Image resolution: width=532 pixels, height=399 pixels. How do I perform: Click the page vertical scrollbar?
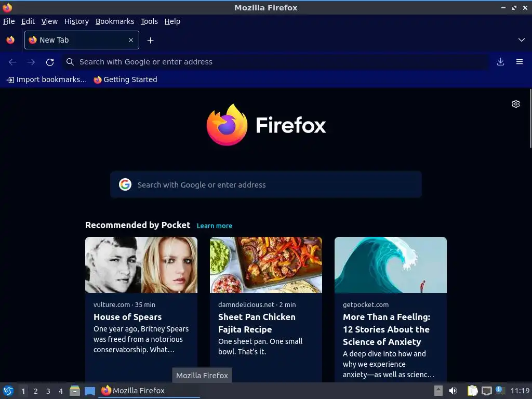530,118
